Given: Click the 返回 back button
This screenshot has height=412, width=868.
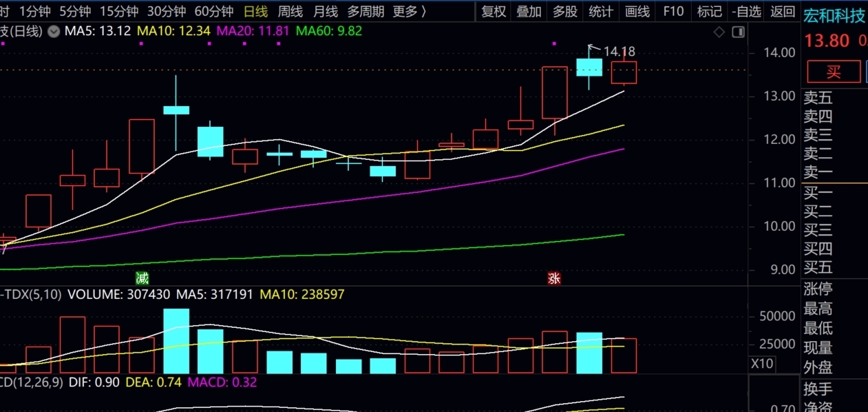Looking at the screenshot, I should (783, 11).
